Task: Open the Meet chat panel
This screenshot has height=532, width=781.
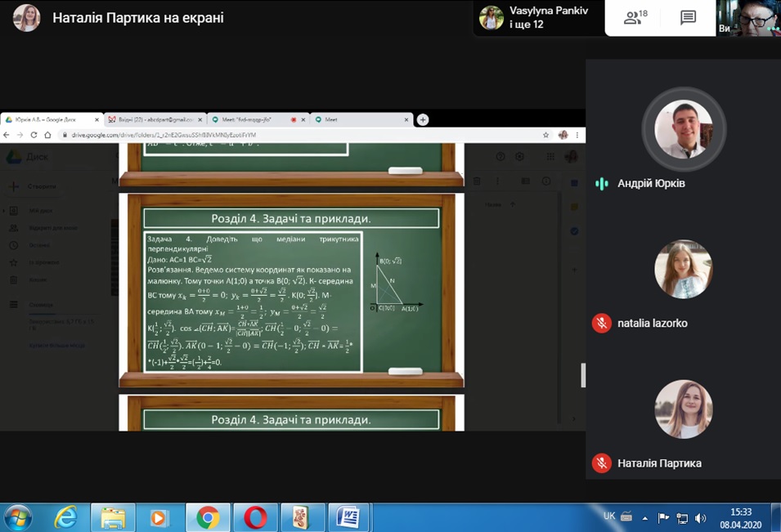Action: click(688, 18)
